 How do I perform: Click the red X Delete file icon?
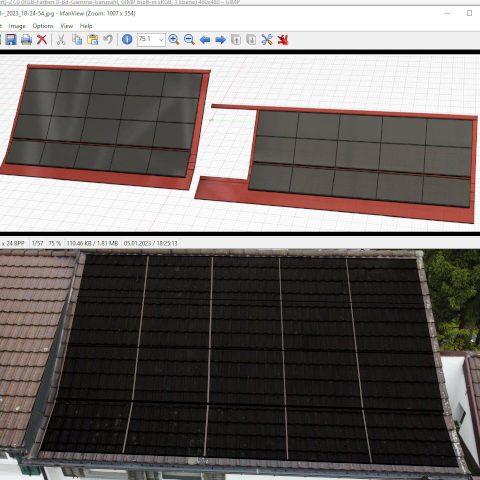pyautogui.click(x=42, y=40)
